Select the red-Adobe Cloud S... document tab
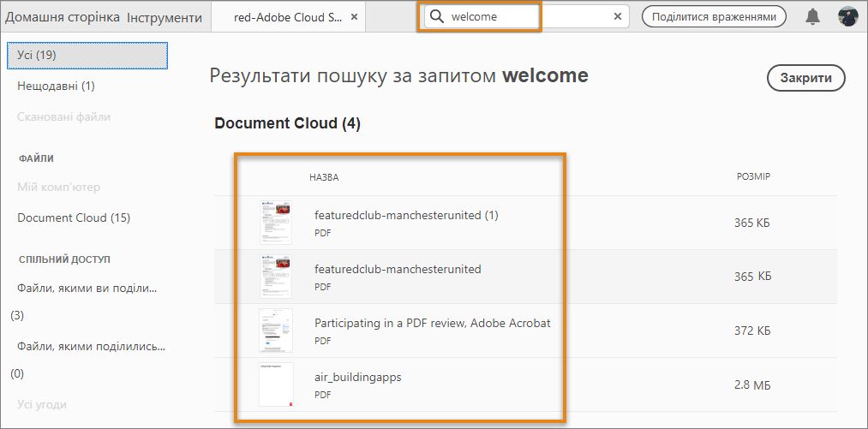This screenshot has width=868, height=429. click(288, 17)
